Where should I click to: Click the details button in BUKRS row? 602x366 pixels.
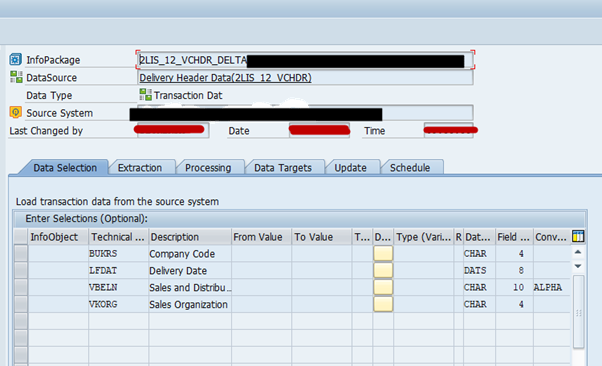click(383, 253)
